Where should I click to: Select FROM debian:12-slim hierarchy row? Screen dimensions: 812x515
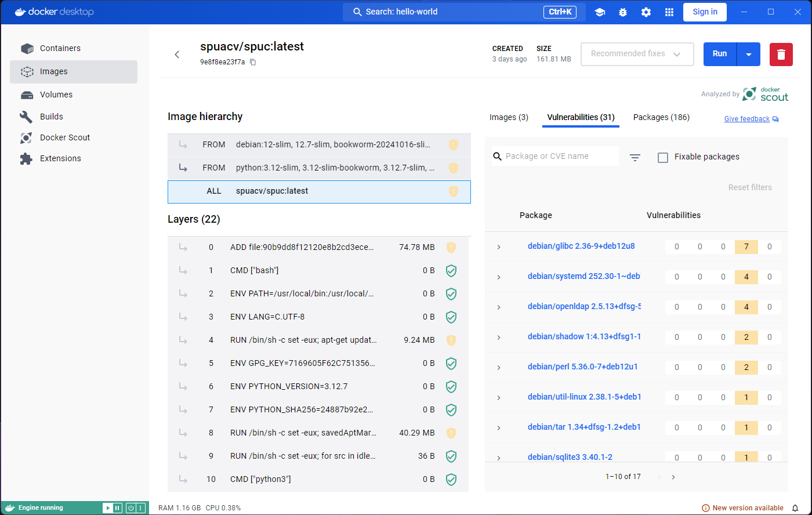point(319,145)
